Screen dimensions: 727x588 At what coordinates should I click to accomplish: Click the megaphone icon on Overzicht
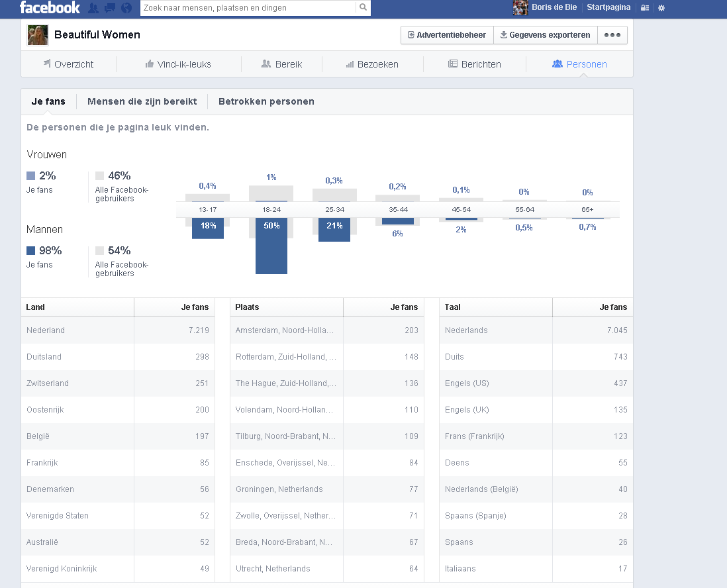(47, 64)
